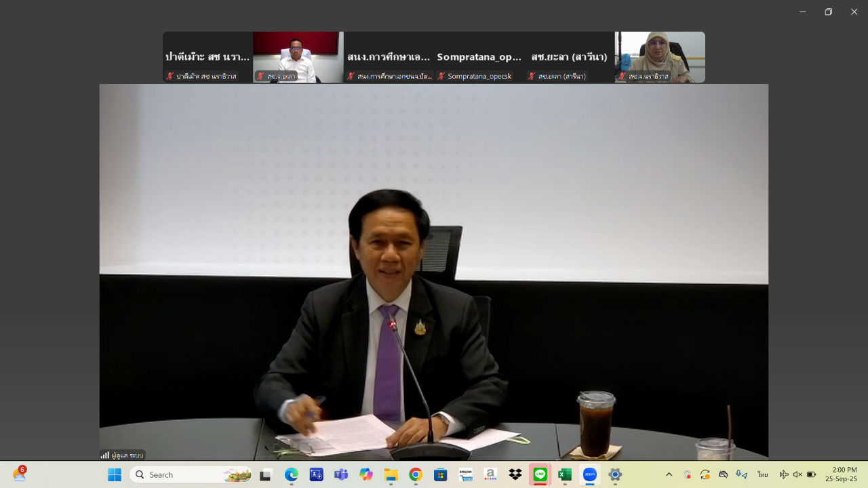Toggle the system volume mute icon
The height and width of the screenshot is (488, 868).
coord(797,474)
